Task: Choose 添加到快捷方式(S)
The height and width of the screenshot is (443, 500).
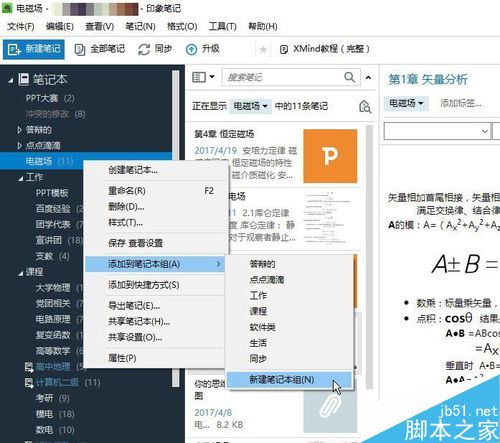Action: pyautogui.click(x=155, y=285)
